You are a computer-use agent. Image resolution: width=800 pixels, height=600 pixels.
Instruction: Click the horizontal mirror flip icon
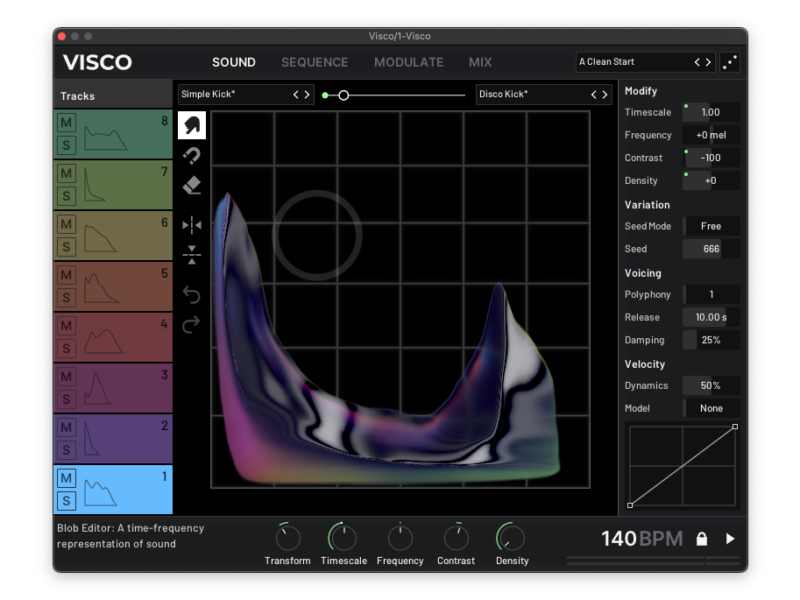point(192,225)
